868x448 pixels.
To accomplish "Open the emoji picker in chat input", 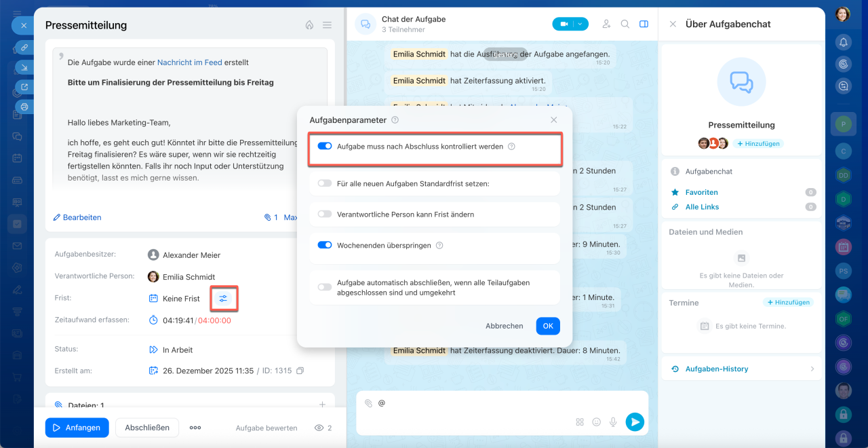I will pyautogui.click(x=597, y=422).
